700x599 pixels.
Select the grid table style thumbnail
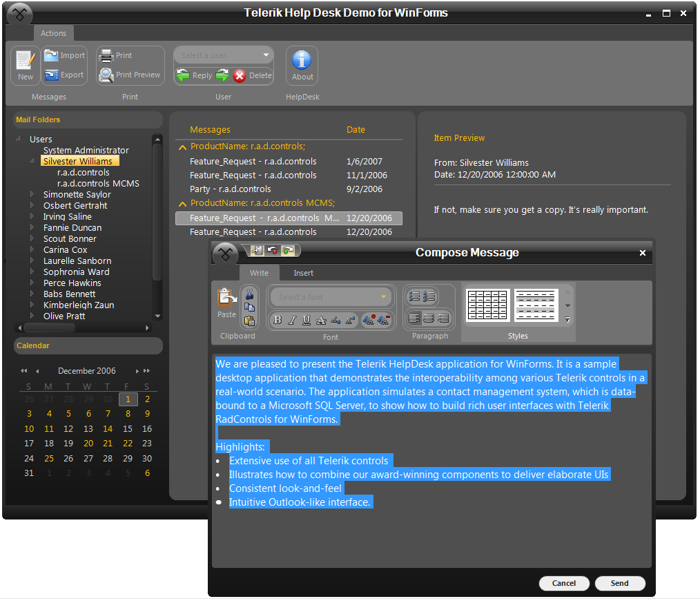point(487,305)
